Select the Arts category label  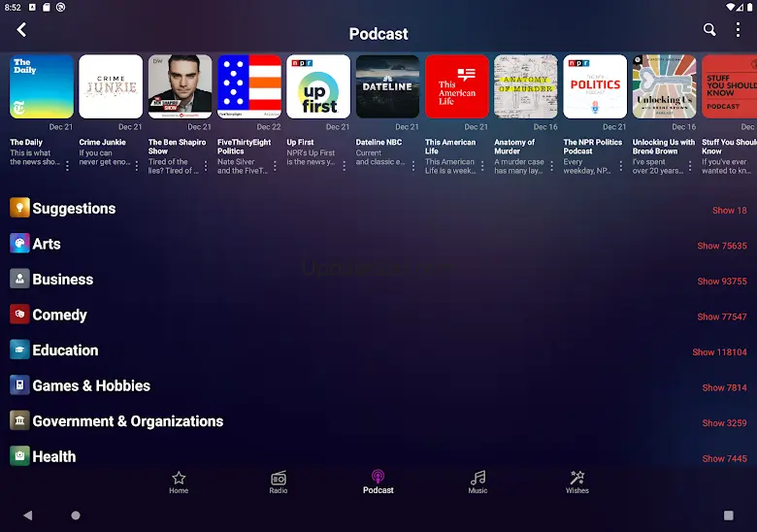coord(47,244)
